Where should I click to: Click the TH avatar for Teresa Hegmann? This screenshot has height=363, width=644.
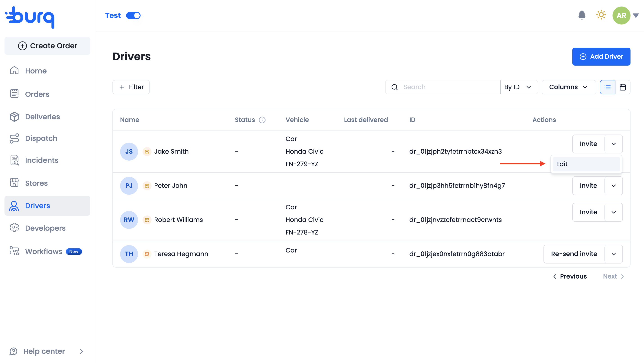point(129,254)
